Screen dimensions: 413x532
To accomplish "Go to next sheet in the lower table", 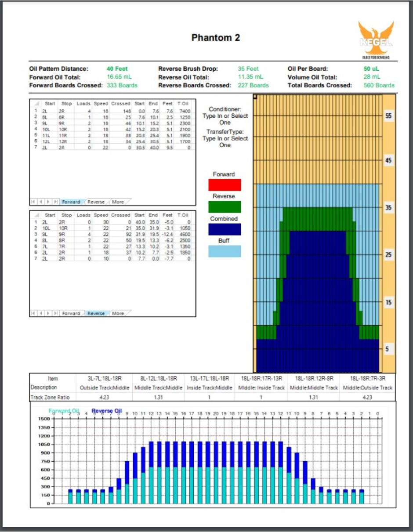I will click(48, 314).
